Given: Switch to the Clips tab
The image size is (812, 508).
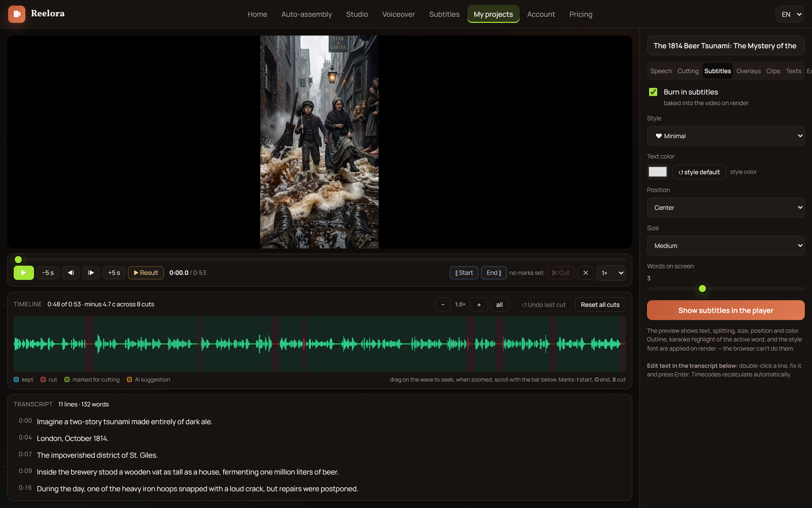Looking at the screenshot, I should coord(773,71).
